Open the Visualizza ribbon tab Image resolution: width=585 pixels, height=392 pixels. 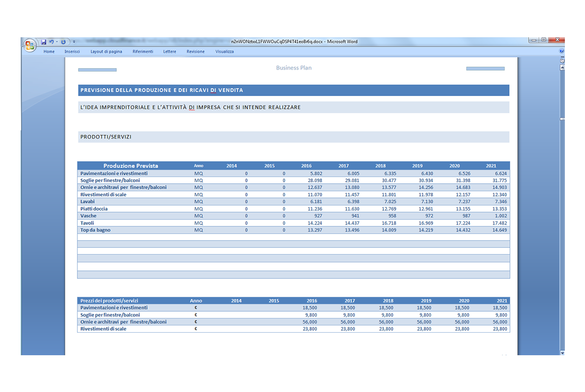(x=225, y=51)
